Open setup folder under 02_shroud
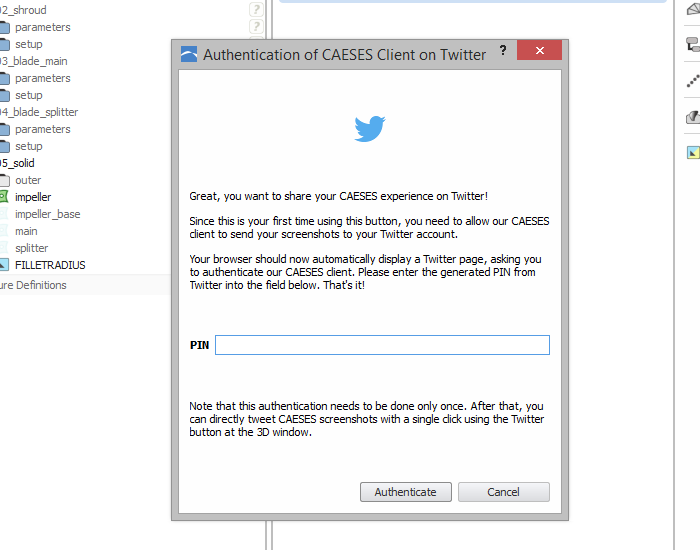 click(29, 44)
